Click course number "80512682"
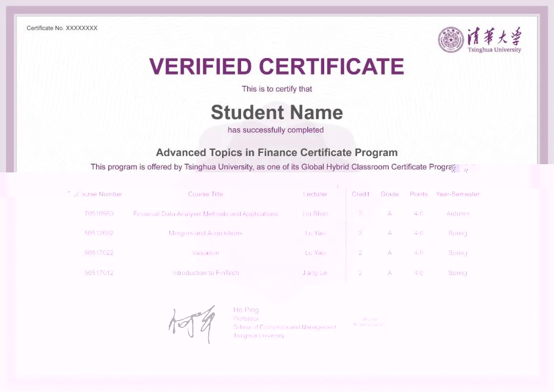Screen dimensions: 554x392 click(x=99, y=233)
